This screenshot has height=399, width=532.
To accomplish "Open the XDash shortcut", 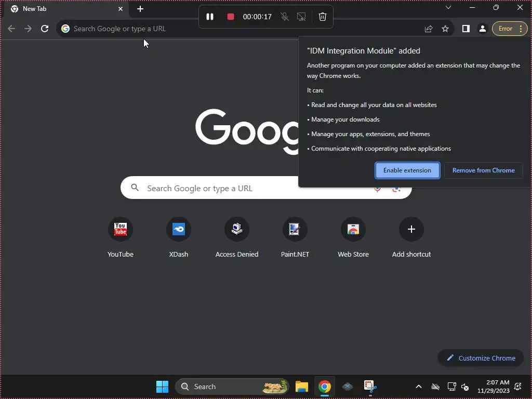I will click(179, 237).
